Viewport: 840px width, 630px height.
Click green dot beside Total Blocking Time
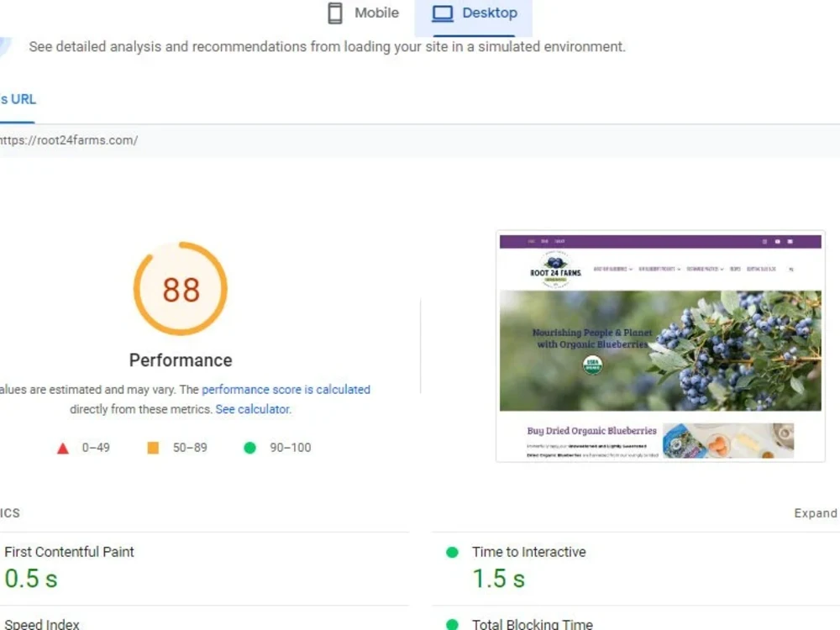coord(452,624)
